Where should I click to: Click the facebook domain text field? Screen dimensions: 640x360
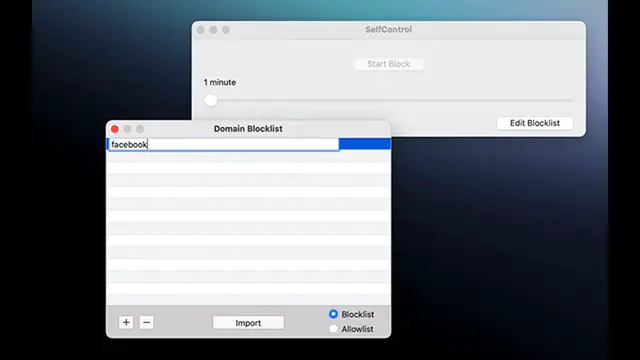pyautogui.click(x=223, y=144)
